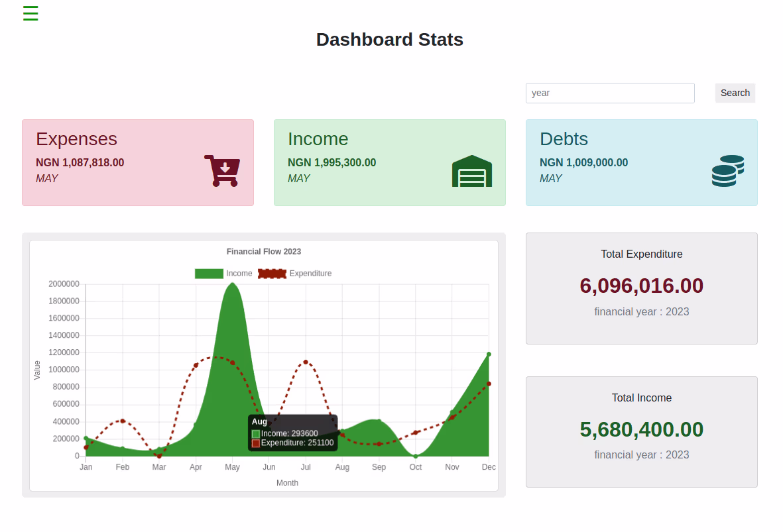
Task: Click the shopping cart icon on the Expenses card
Action: point(223,171)
